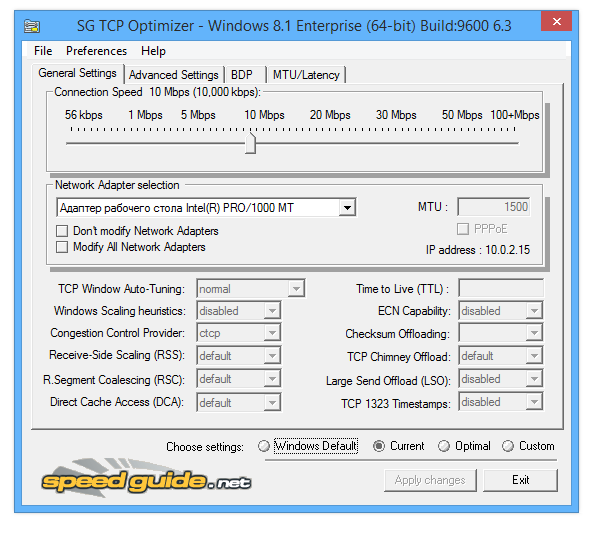Click the 50 Mbps speed label

pyautogui.click(x=462, y=115)
